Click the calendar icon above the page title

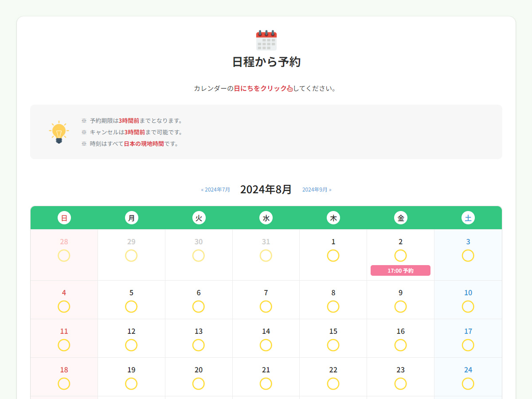coord(266,39)
